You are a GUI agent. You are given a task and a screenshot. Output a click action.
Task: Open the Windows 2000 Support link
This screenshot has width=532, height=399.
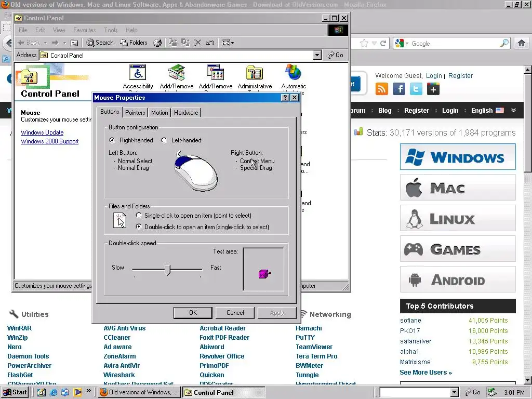tap(49, 141)
